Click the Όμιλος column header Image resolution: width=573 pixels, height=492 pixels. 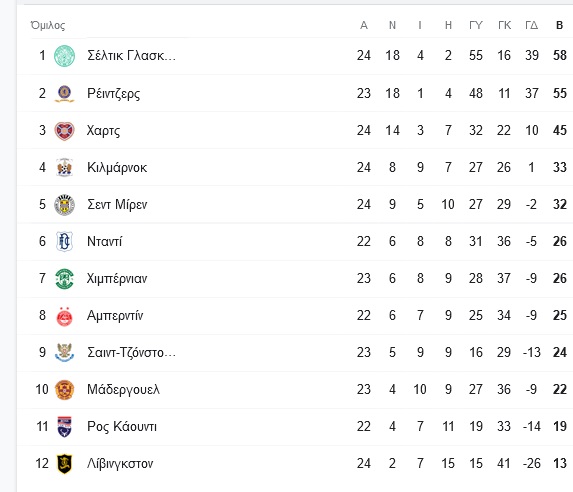48,25
